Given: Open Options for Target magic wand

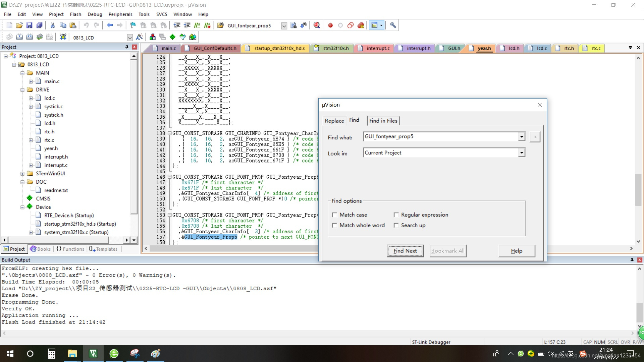Looking at the screenshot, I should point(139,37).
